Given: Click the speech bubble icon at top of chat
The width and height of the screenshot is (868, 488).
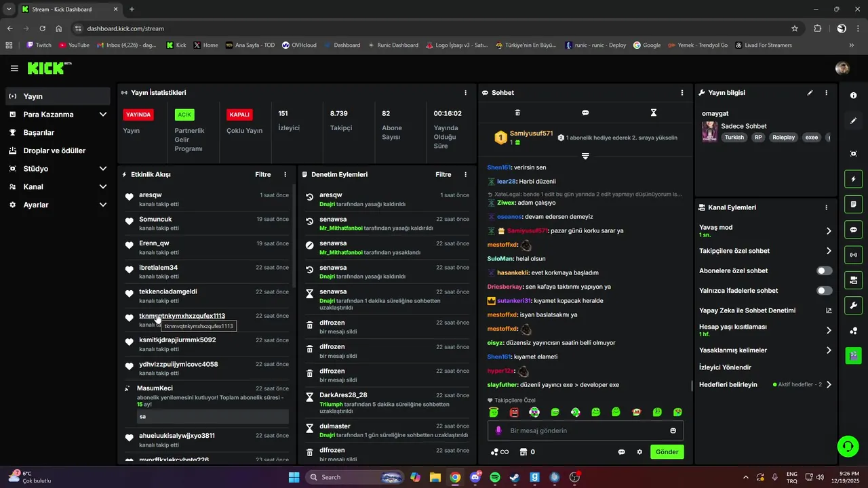Looking at the screenshot, I should pos(585,113).
